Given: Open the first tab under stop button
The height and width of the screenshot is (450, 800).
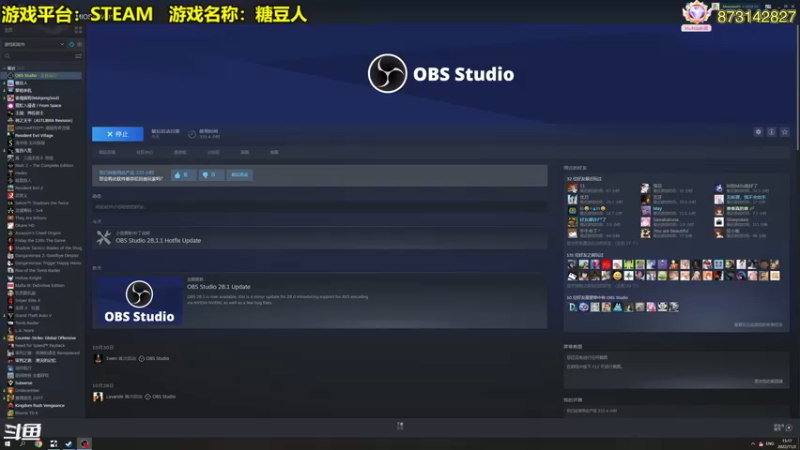Looking at the screenshot, I should click(x=107, y=152).
